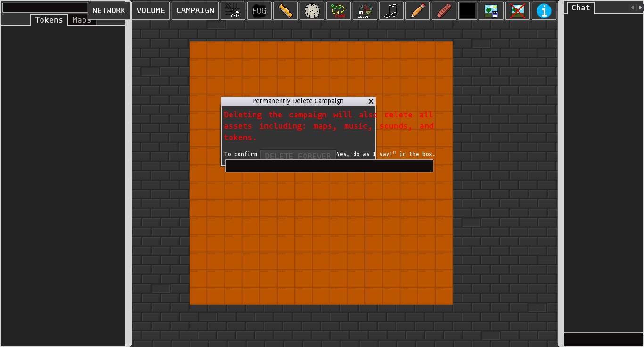Viewport: 644px width, 347px height.
Task: Open the CAMPAIGN menu
Action: [x=195, y=11]
